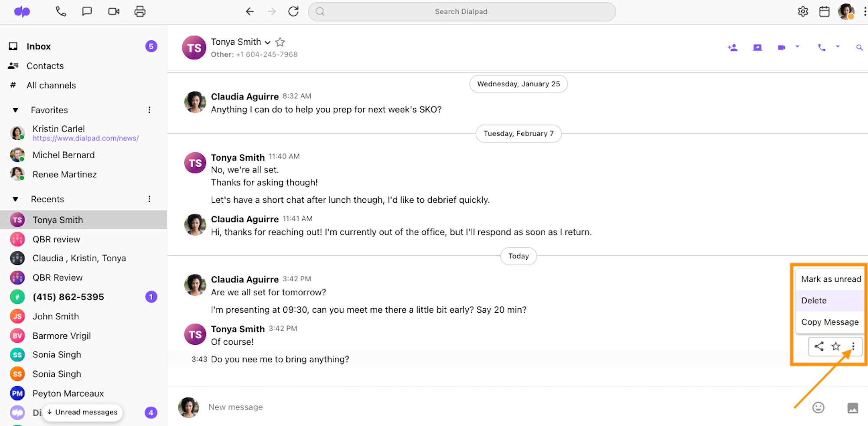Open Kristin Carlel conversation
The image size is (868, 426).
[59, 129]
